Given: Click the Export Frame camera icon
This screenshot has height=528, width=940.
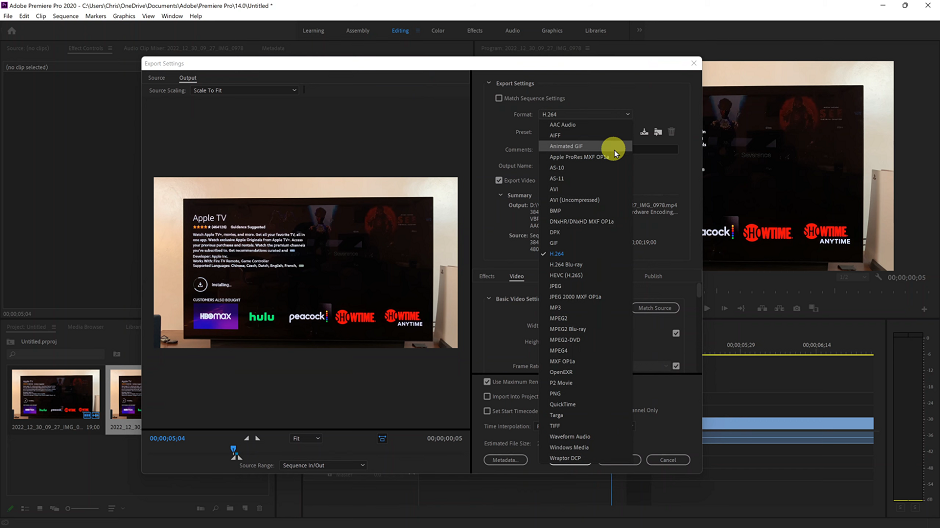Looking at the screenshot, I should click(x=796, y=309).
